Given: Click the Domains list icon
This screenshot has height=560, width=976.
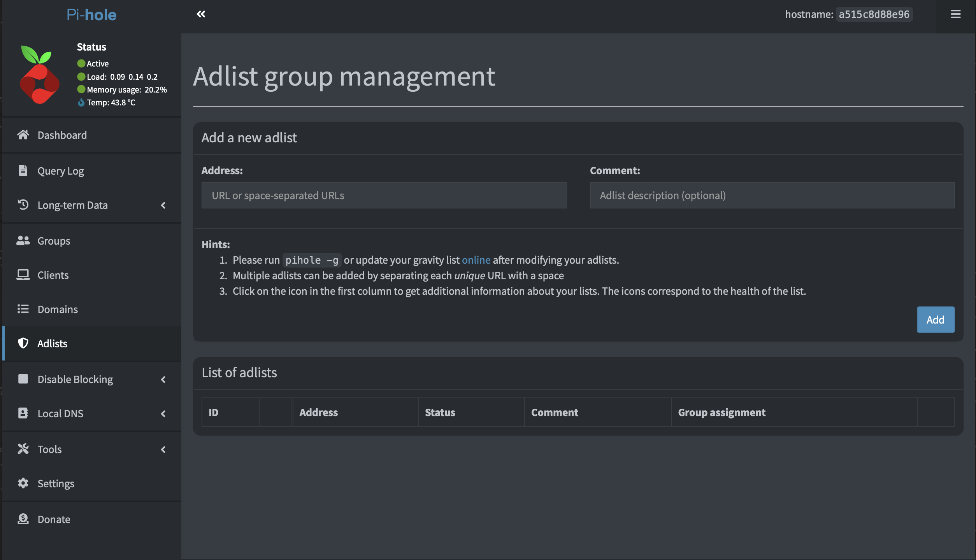Looking at the screenshot, I should point(23,309).
